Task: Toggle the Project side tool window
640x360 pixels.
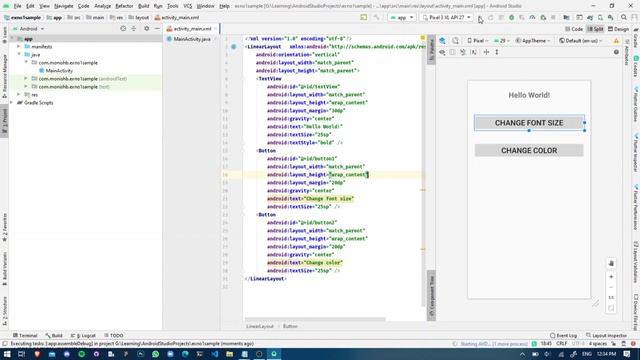Action: (x=4, y=122)
